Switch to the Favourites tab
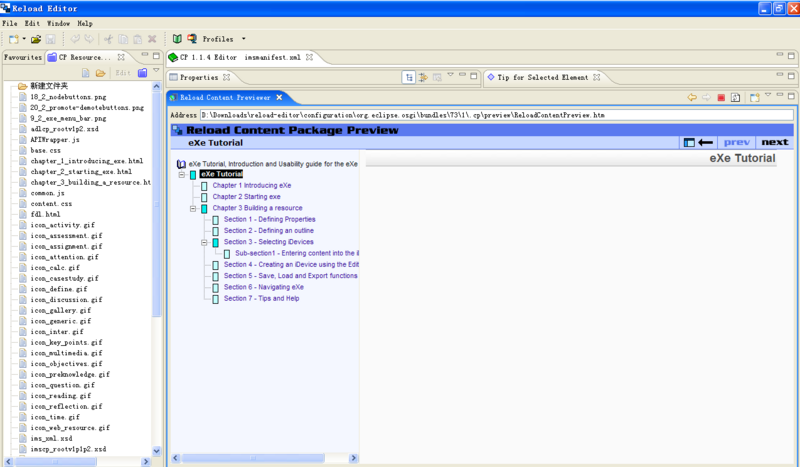The width and height of the screenshot is (800, 467). 22,58
